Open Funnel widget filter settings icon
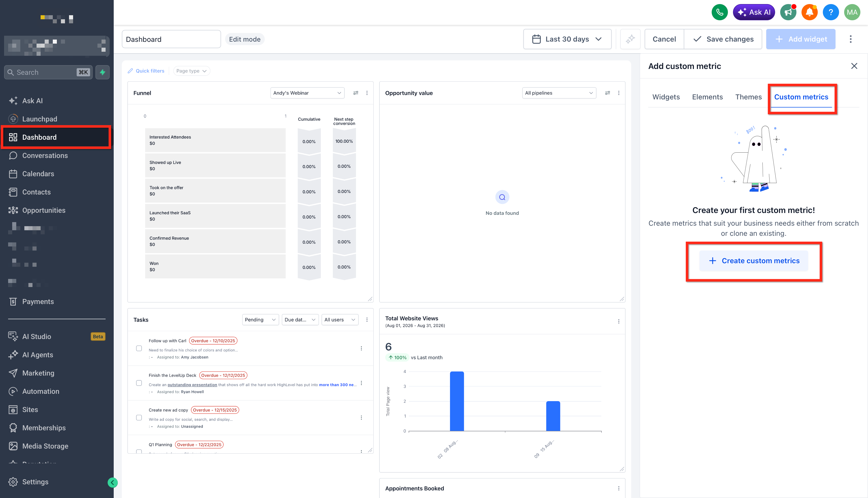Image resolution: width=868 pixels, height=498 pixels. (x=356, y=93)
